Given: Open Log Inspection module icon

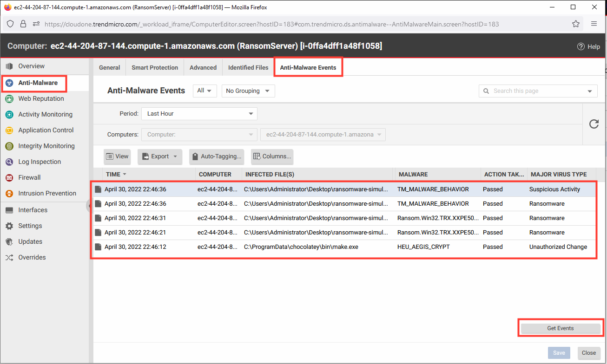Looking at the screenshot, I should 9,162.
